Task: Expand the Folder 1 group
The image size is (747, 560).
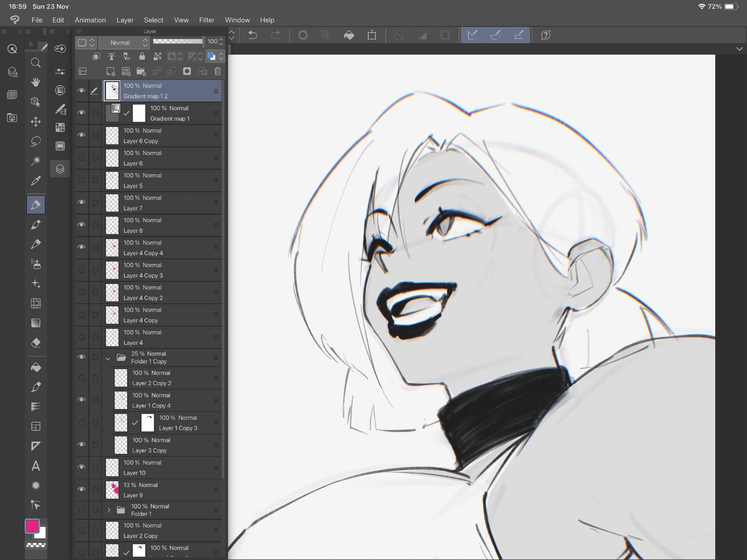Action: [x=109, y=510]
